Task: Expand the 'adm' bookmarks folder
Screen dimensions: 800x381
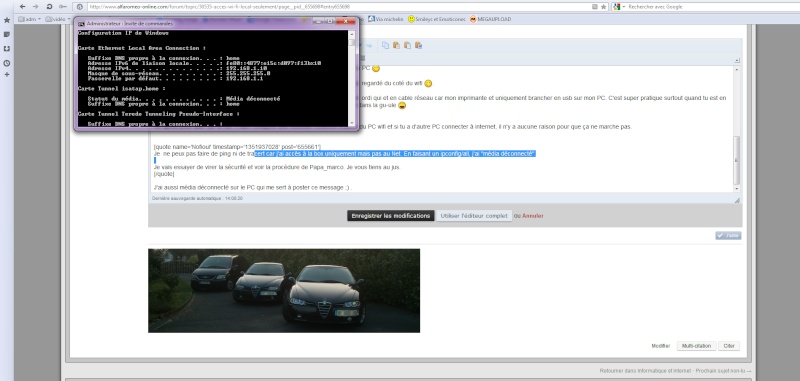Action: (29, 19)
